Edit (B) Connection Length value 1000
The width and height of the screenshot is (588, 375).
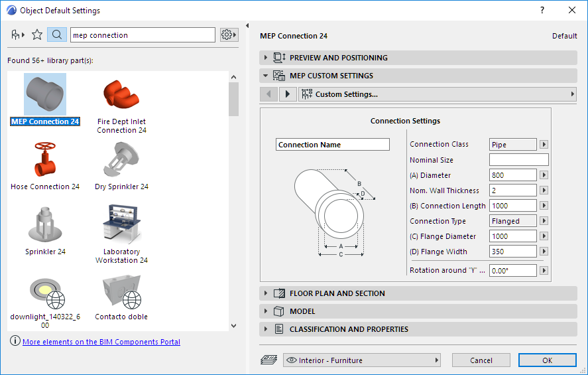tap(512, 206)
